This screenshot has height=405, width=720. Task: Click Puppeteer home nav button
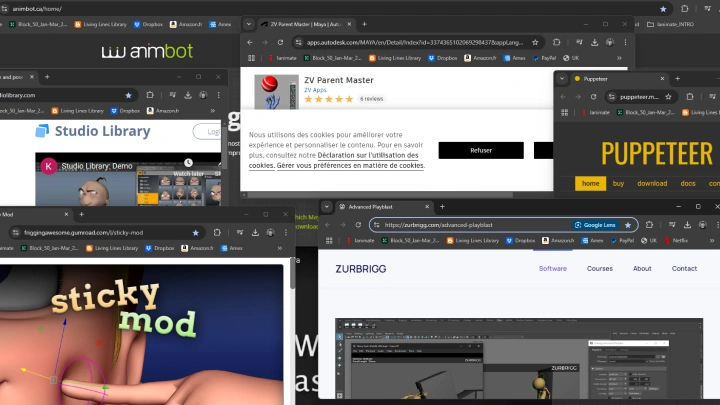591,183
